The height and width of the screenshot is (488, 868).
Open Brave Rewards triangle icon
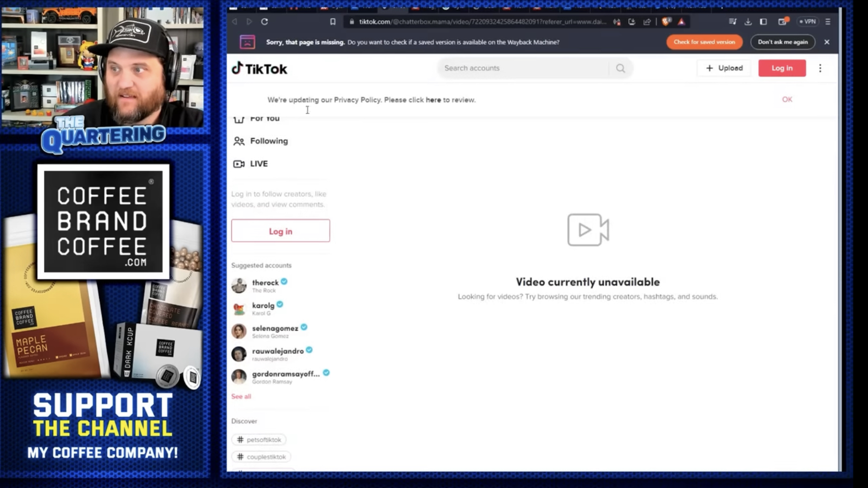(x=681, y=22)
